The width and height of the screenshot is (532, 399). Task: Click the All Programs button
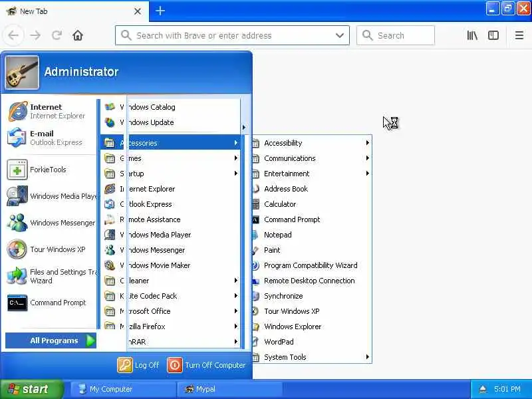(x=51, y=340)
